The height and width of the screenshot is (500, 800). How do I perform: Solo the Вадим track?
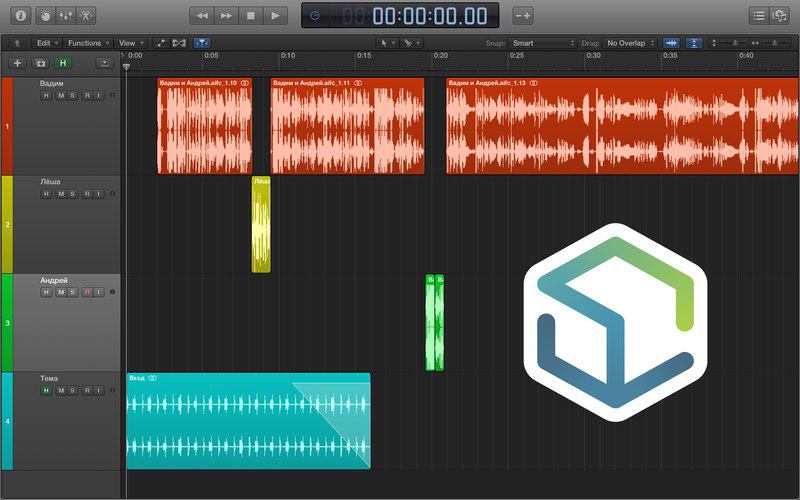[x=72, y=95]
